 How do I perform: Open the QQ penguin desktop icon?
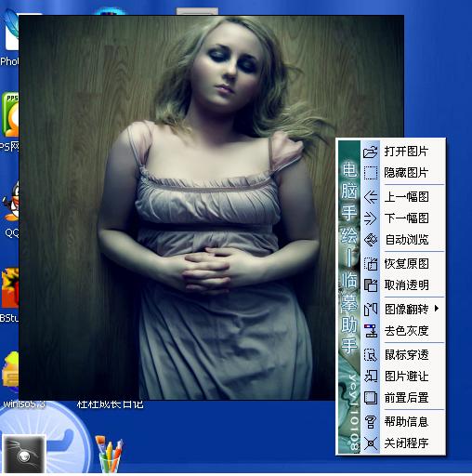pos(11,202)
